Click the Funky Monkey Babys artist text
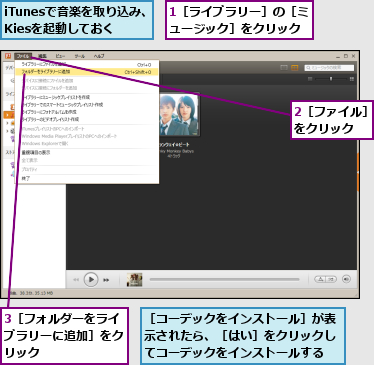The height and width of the screenshot is (365, 374). pyautogui.click(x=176, y=151)
